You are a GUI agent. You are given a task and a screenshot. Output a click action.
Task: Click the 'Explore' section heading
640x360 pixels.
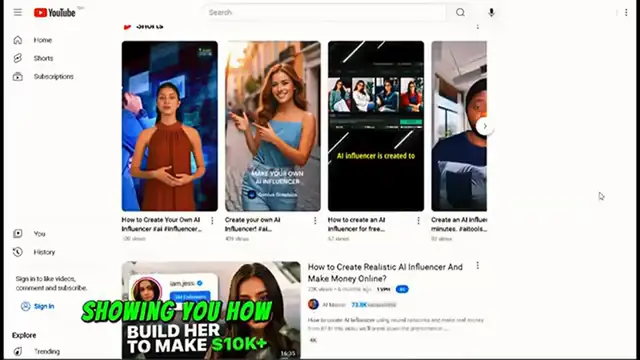point(24,335)
